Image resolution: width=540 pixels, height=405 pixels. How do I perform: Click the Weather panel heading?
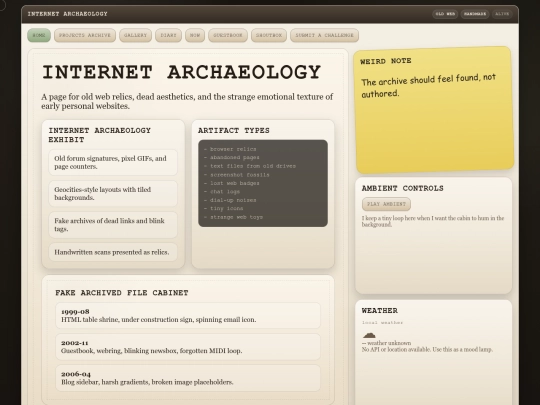(x=380, y=311)
